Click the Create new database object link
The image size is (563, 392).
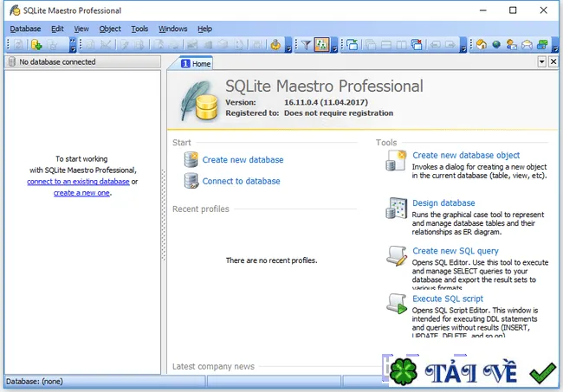(x=466, y=155)
